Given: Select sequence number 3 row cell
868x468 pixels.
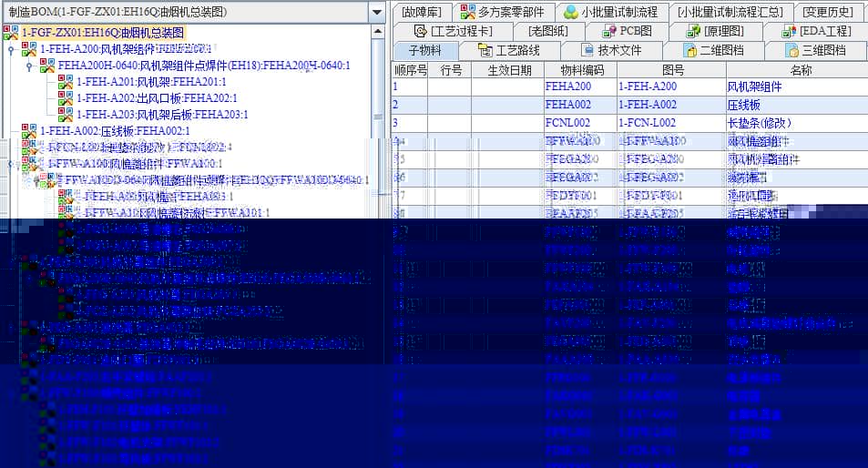Looking at the screenshot, I should pos(410,123).
